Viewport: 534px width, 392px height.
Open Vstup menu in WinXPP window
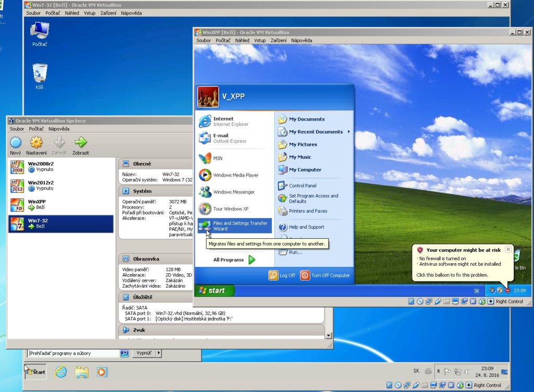[260, 40]
